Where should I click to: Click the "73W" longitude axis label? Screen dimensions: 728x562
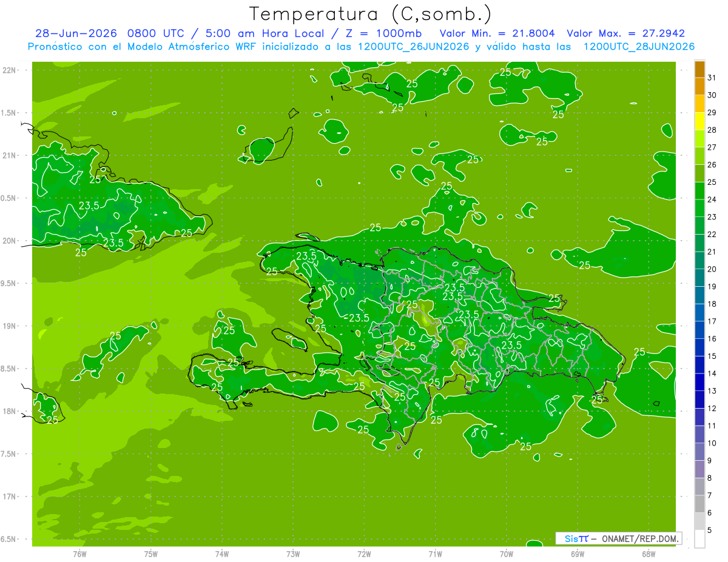[x=293, y=554]
